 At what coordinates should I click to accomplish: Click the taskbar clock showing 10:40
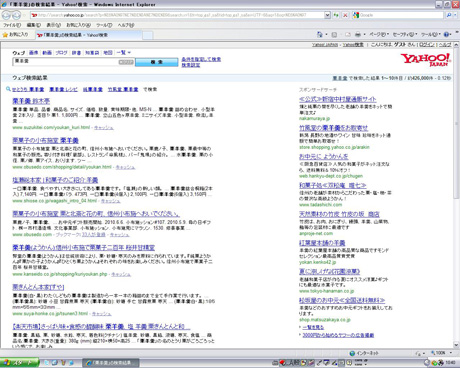450,363
